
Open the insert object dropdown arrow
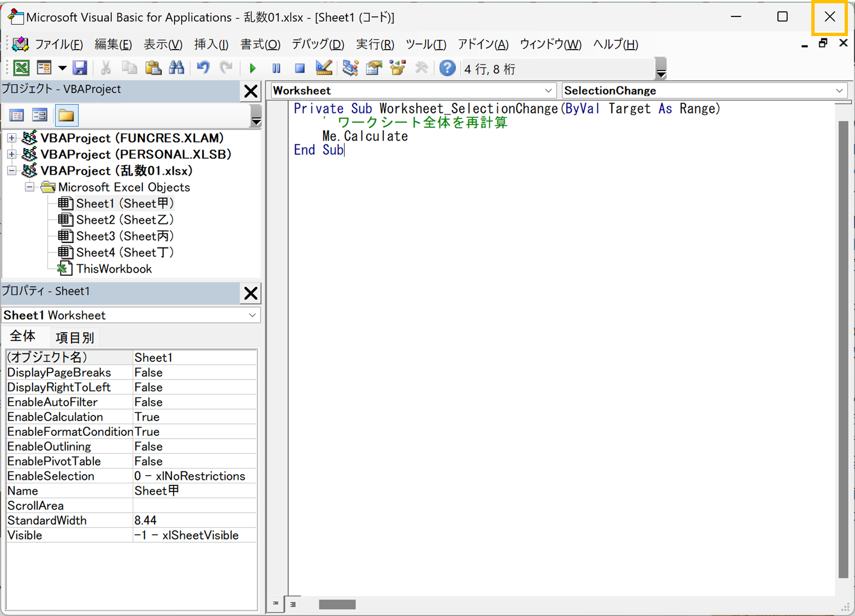tap(62, 68)
